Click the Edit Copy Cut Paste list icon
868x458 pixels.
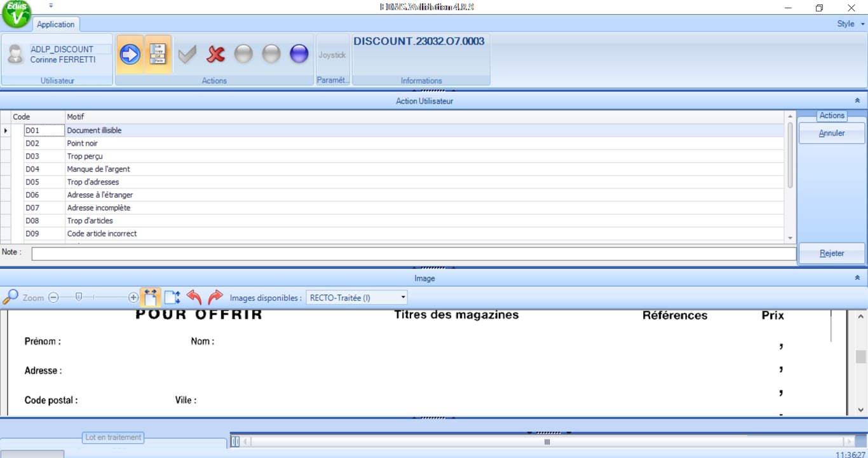(x=158, y=55)
